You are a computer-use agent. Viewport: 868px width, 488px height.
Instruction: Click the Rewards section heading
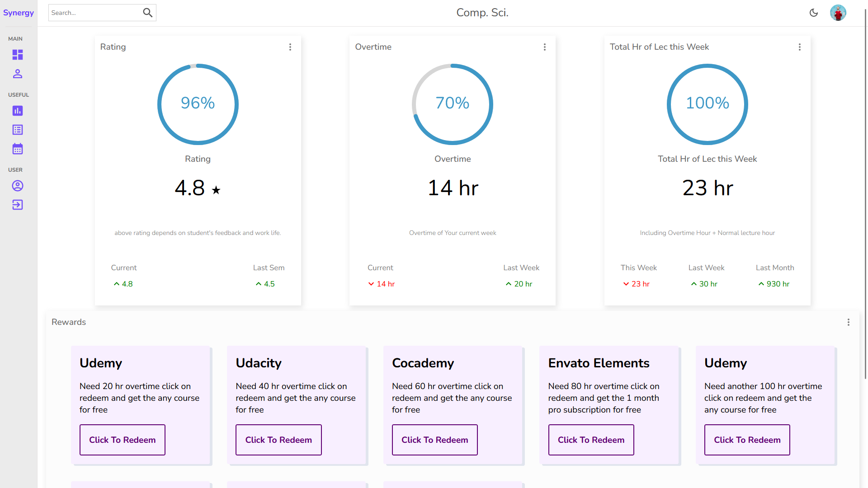(x=69, y=322)
